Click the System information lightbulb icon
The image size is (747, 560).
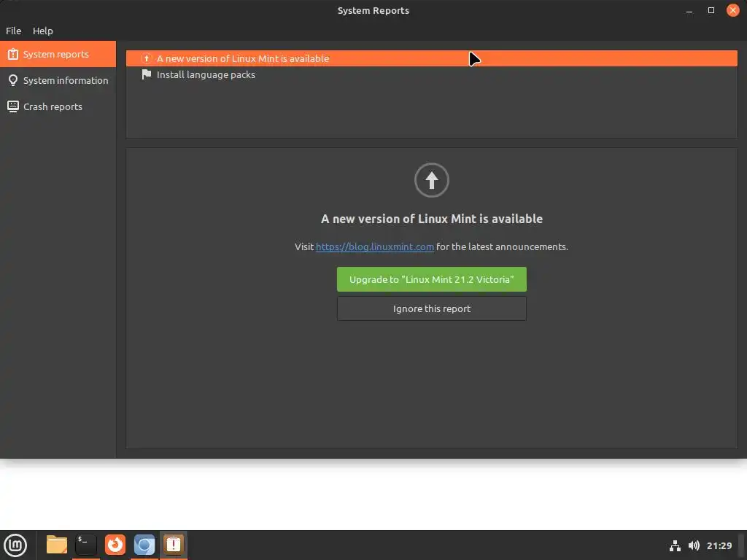point(13,80)
